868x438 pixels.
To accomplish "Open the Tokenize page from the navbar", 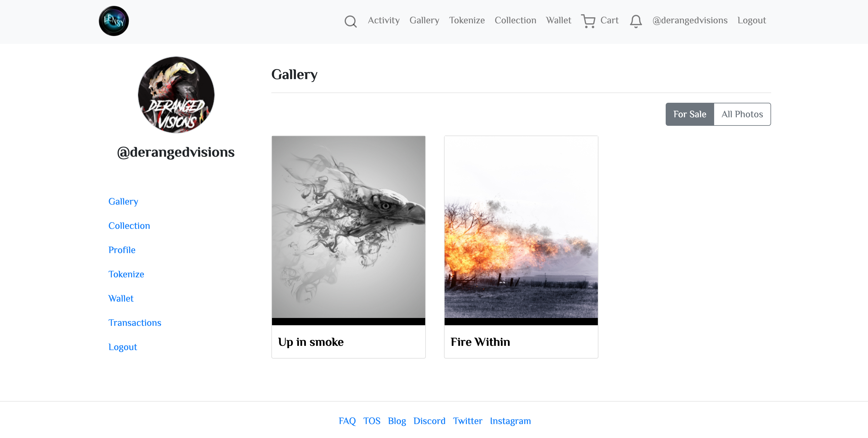I will [x=467, y=20].
